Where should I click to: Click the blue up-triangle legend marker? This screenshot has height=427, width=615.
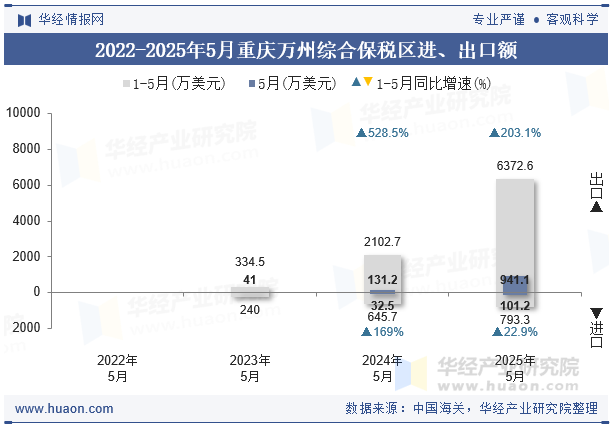click(356, 82)
